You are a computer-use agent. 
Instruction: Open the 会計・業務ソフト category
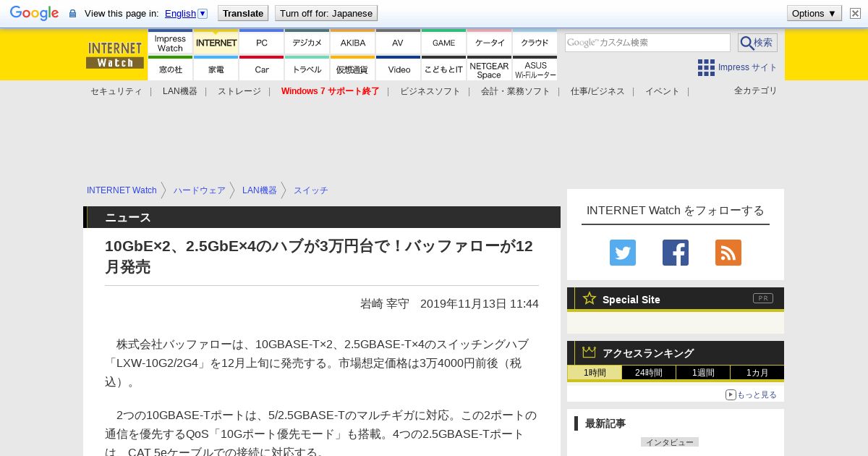[516, 91]
